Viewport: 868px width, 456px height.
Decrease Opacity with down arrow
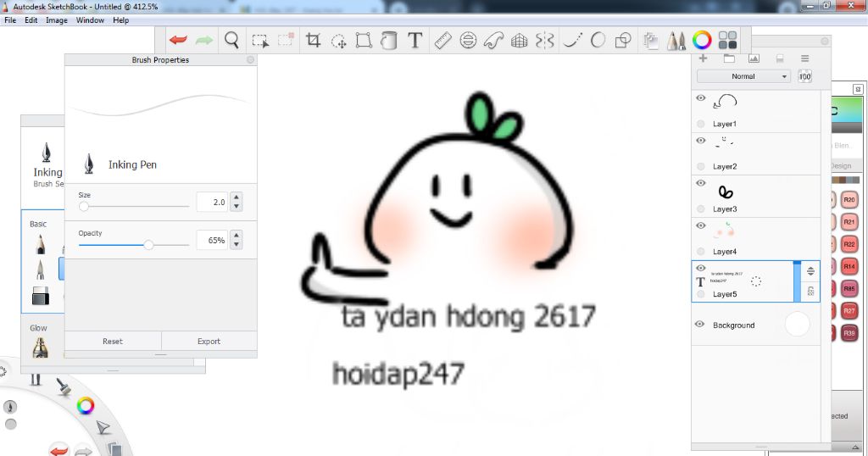point(236,245)
